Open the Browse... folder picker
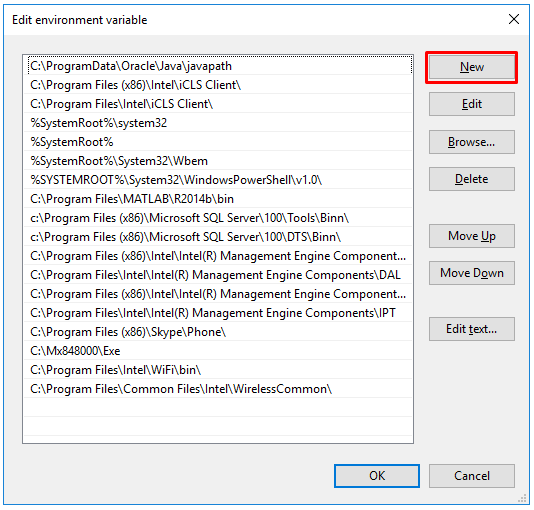This screenshot has height=510, width=534. point(471,142)
